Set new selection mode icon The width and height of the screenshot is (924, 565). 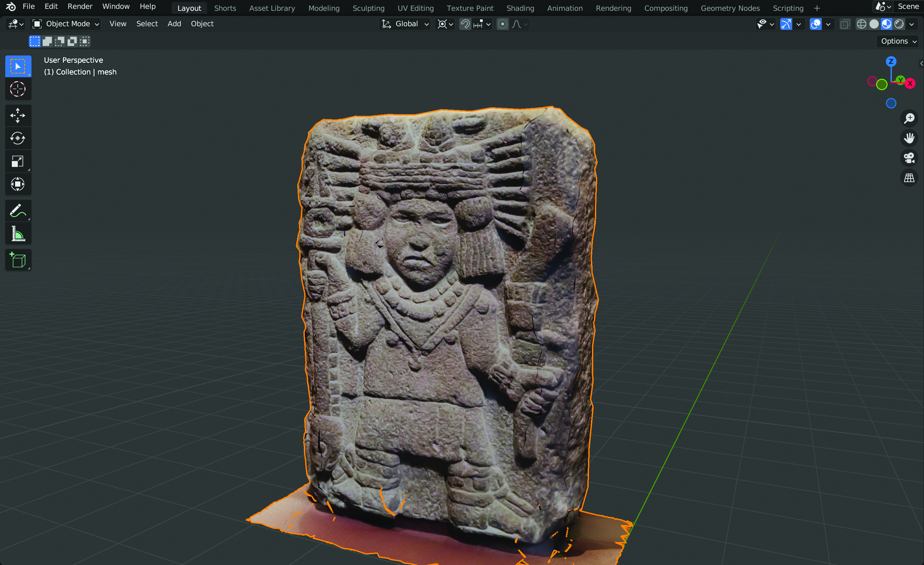tap(34, 41)
